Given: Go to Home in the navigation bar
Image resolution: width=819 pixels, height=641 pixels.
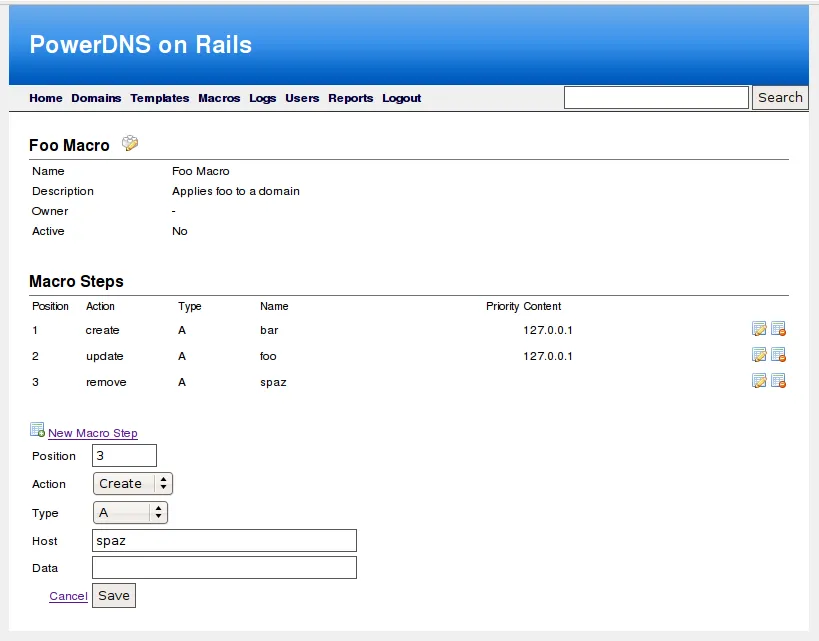Looking at the screenshot, I should [x=46, y=98].
